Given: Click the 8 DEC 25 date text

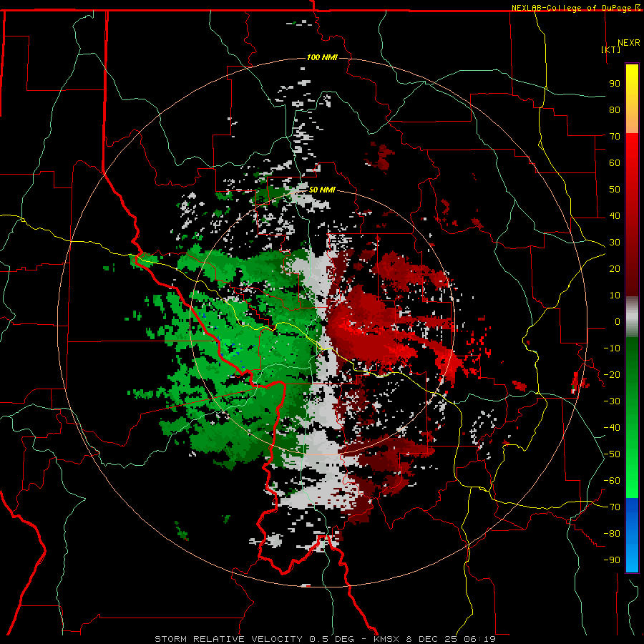Looking at the screenshot, I should pos(431,639).
